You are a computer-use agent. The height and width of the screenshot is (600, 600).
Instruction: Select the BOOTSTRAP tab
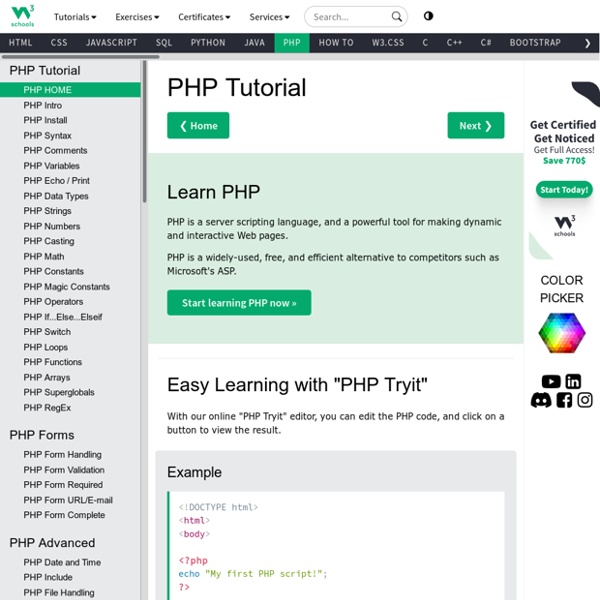point(535,43)
